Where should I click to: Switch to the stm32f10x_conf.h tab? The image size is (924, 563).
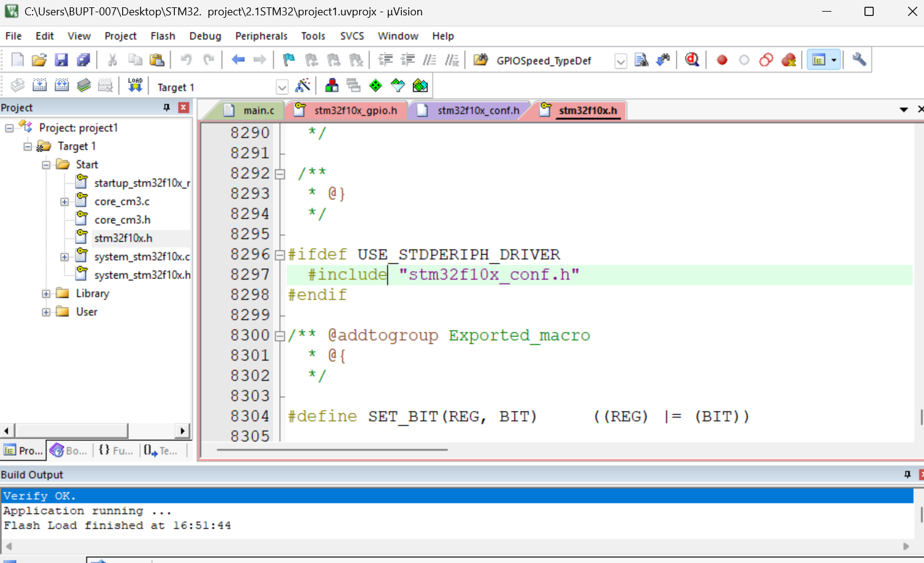click(469, 110)
